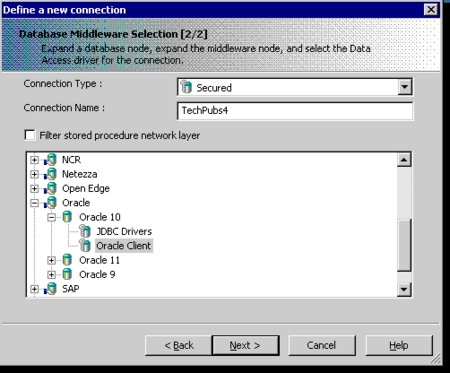Expand the Open Edge node
This screenshot has width=450, height=373.
[34, 188]
